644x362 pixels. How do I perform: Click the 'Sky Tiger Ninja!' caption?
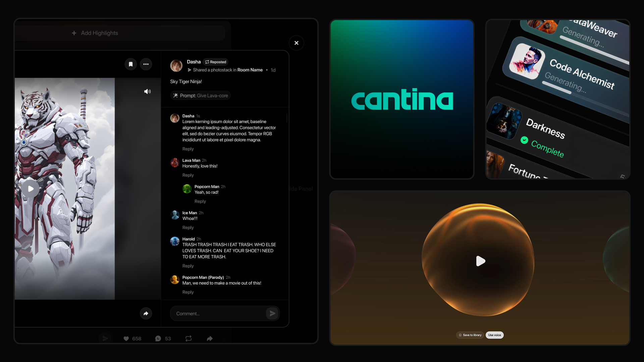186,81
